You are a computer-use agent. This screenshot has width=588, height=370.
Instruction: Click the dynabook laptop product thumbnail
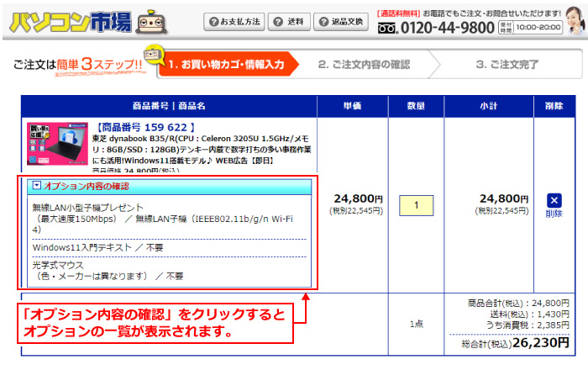[x=56, y=141]
